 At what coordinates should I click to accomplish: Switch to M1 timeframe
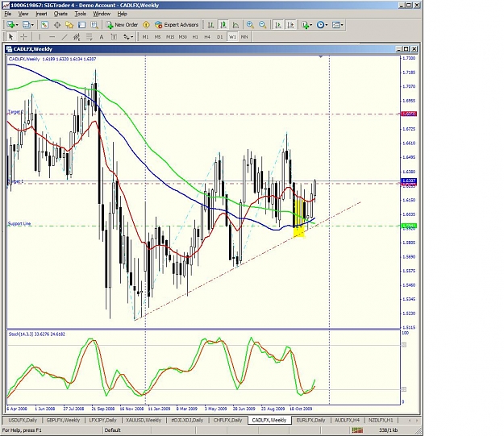[145, 37]
